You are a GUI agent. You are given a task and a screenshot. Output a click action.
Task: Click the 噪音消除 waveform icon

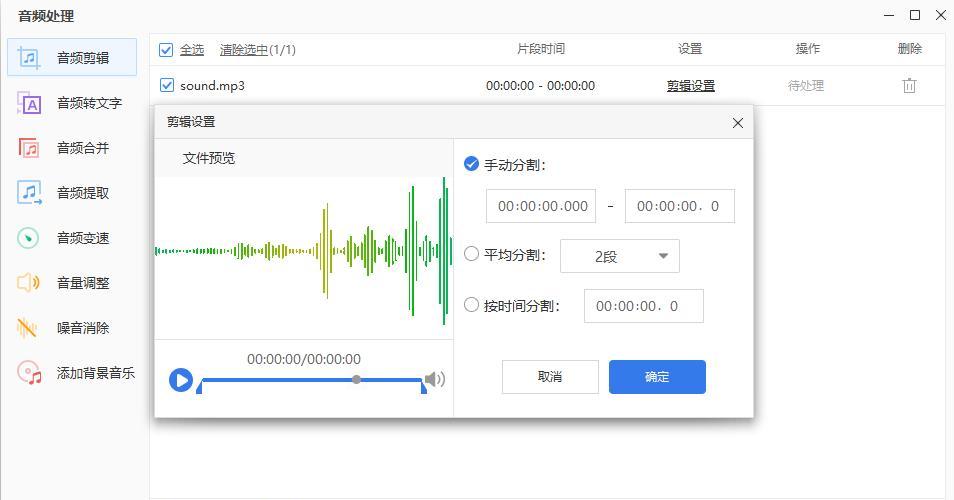[27, 328]
